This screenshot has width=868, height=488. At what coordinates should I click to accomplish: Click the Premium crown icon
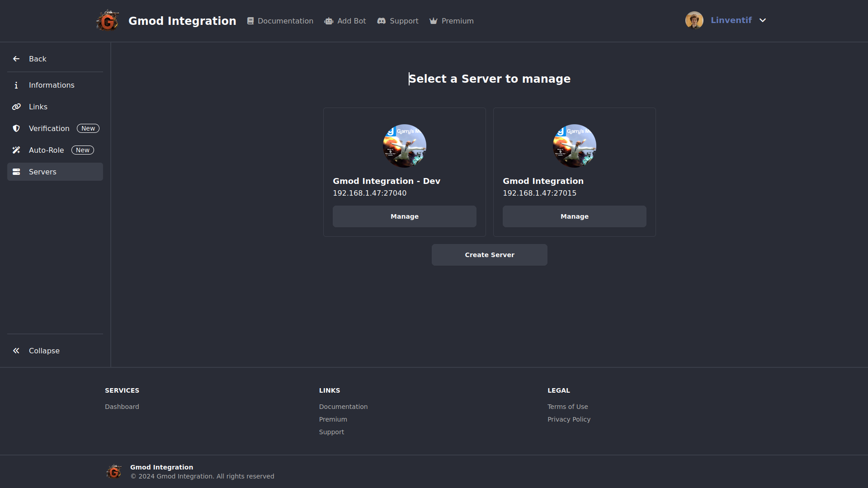click(x=434, y=21)
